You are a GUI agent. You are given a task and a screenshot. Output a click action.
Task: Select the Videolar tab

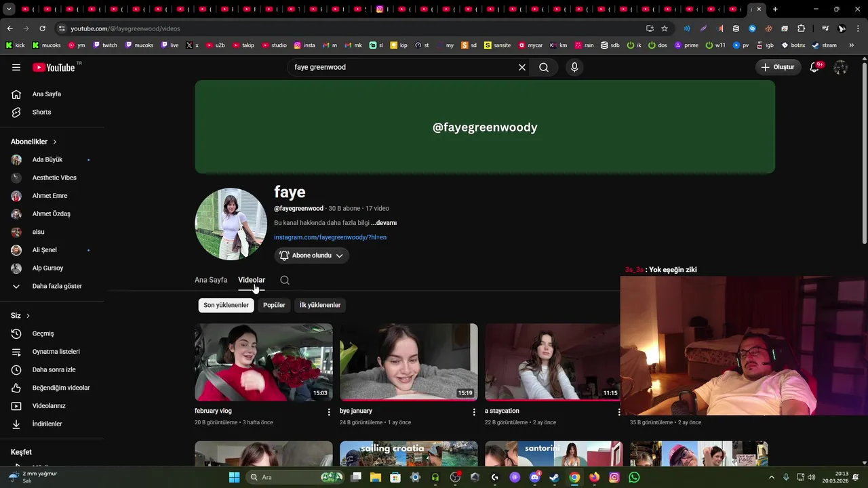tap(252, 280)
